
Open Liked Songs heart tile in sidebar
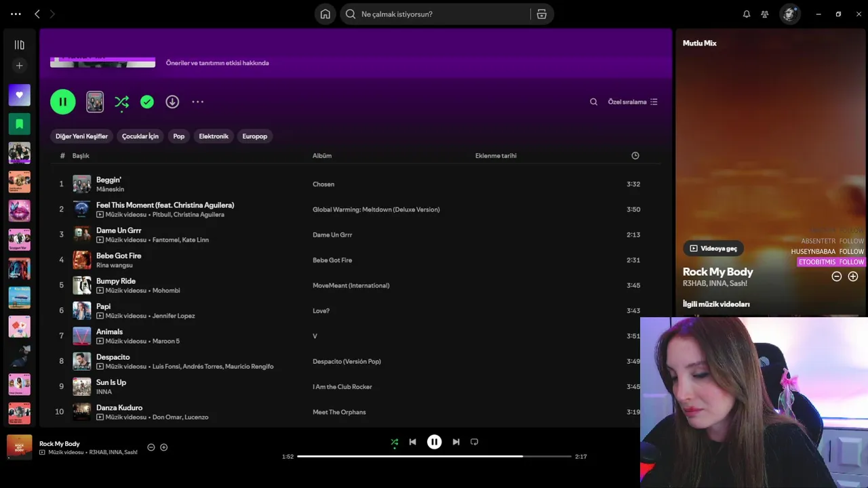(x=19, y=95)
